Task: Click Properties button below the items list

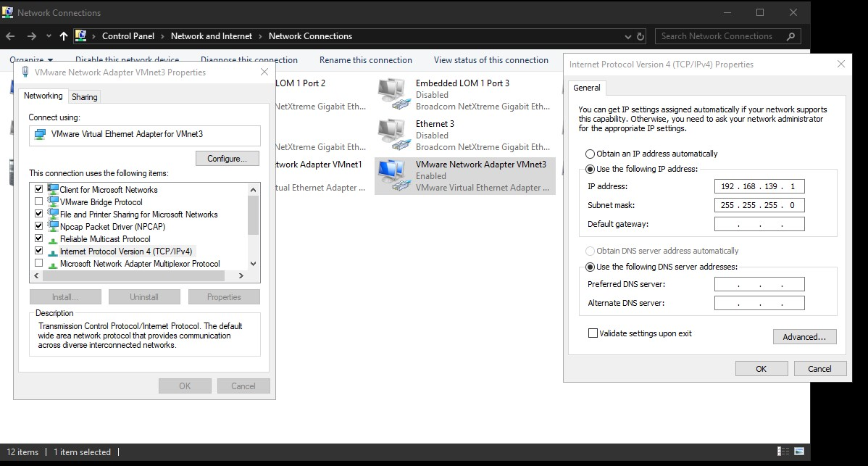Action: coord(224,297)
